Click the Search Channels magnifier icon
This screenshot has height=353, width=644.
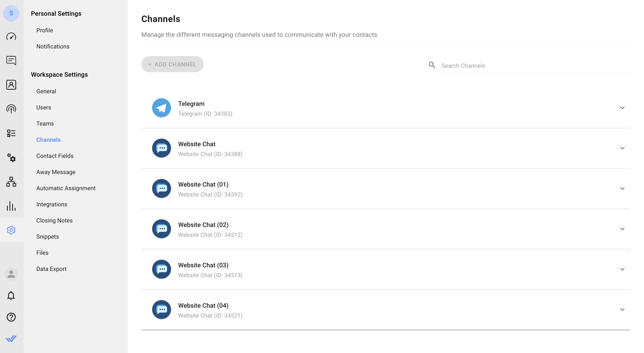[432, 65]
